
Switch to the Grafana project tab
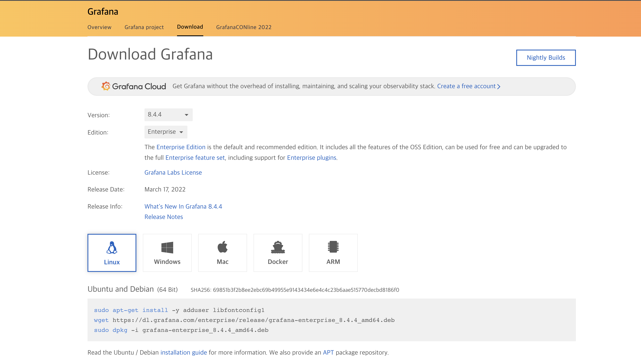[144, 27]
